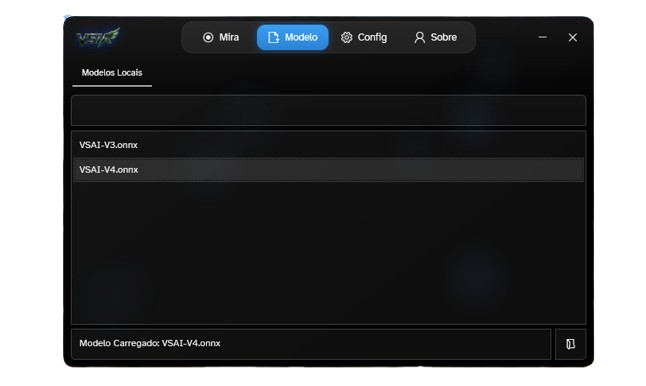Minimize the VSAI window
The height and width of the screenshot is (386, 646).
click(x=542, y=37)
